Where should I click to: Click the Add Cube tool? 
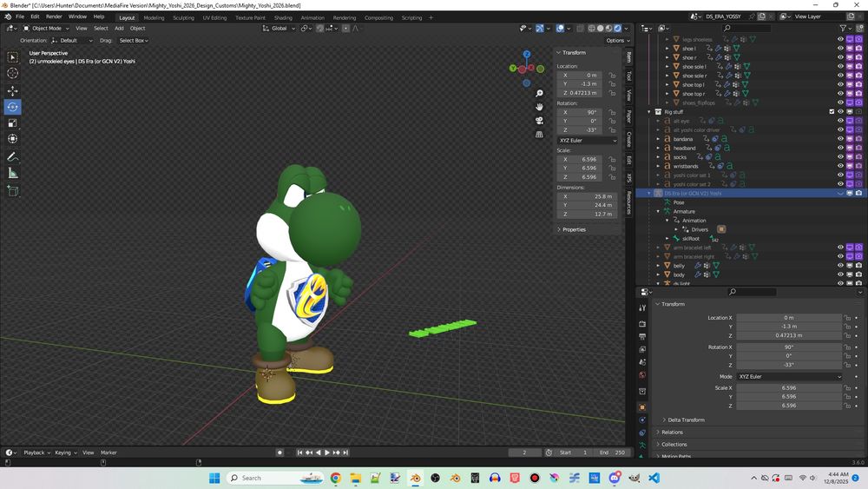(x=13, y=190)
